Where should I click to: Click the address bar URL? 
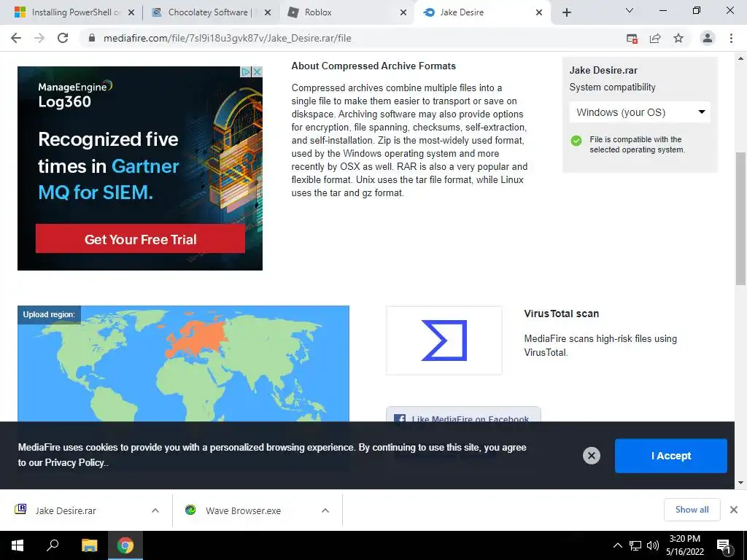point(228,38)
